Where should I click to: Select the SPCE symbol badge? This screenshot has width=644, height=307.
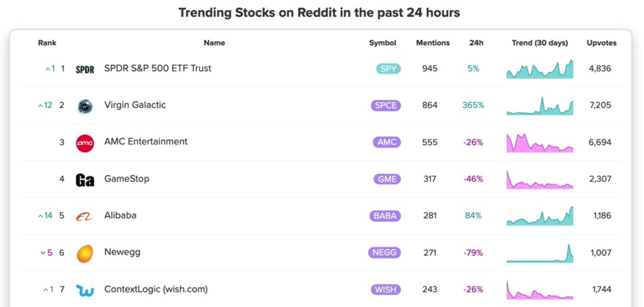tap(385, 105)
